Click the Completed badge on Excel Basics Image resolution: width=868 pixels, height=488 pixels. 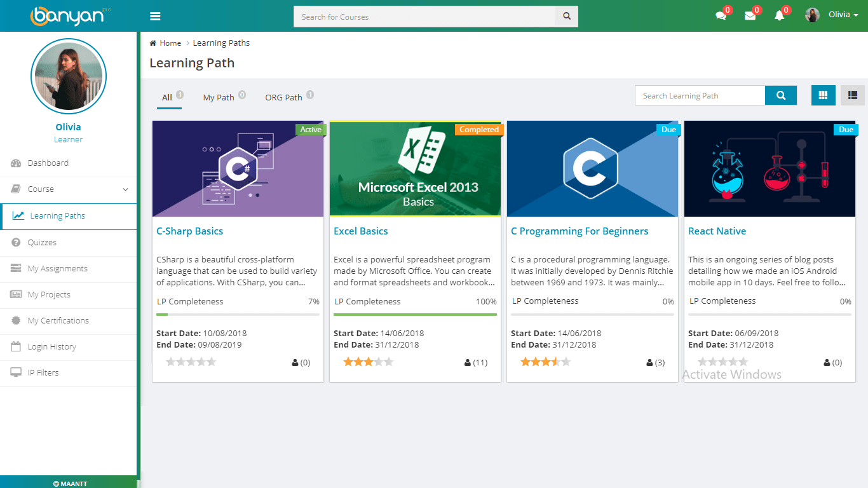(x=479, y=130)
